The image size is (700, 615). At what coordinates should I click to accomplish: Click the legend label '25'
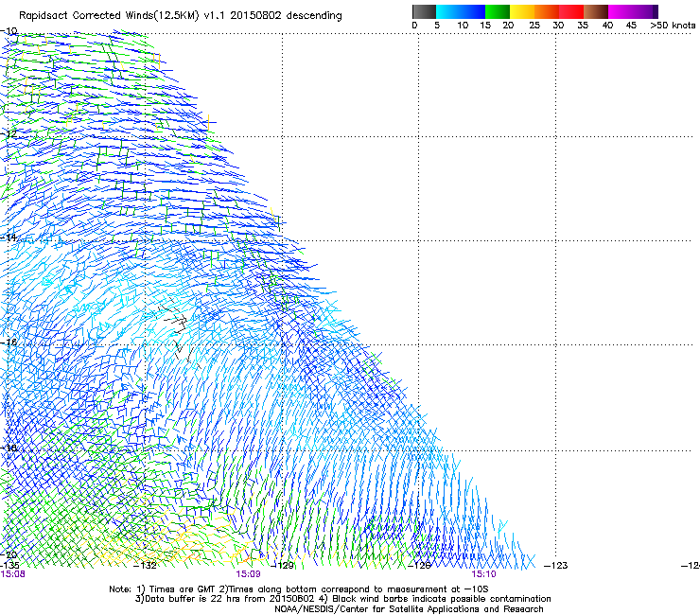tap(534, 26)
